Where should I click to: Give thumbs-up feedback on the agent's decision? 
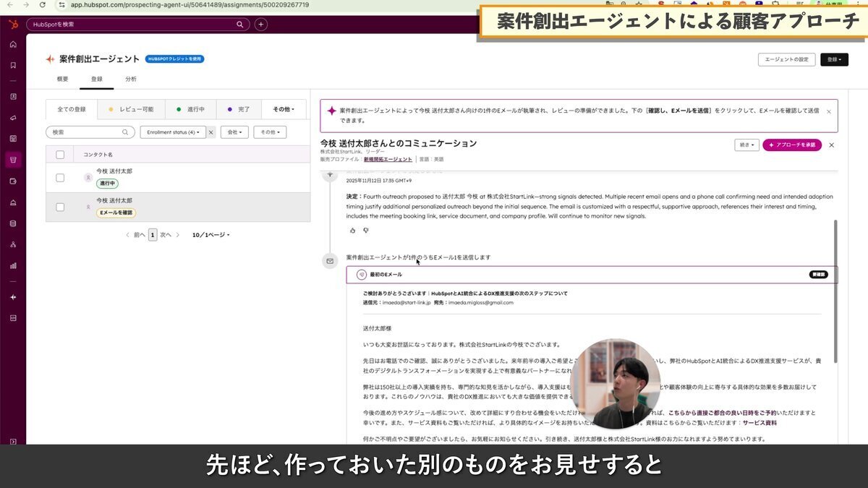coord(352,230)
